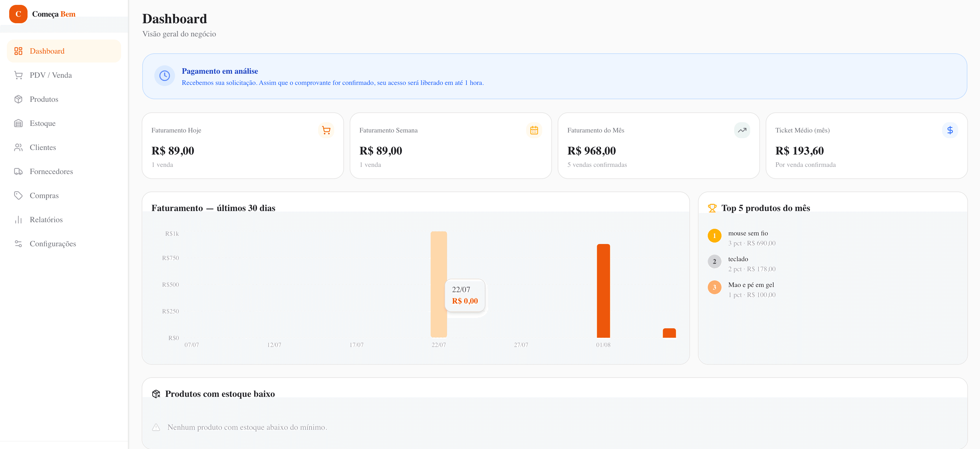Viewport: 980px width, 449px height.
Task: Click the Estoque warehouse icon
Action: tap(18, 123)
